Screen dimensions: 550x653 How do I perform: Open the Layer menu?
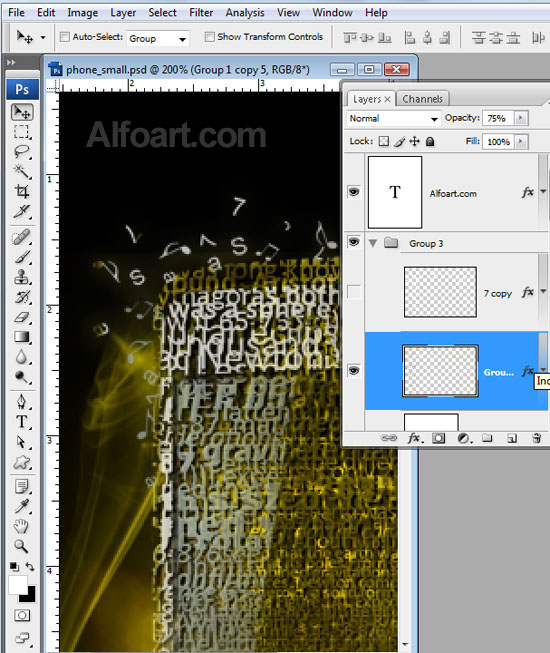(123, 13)
